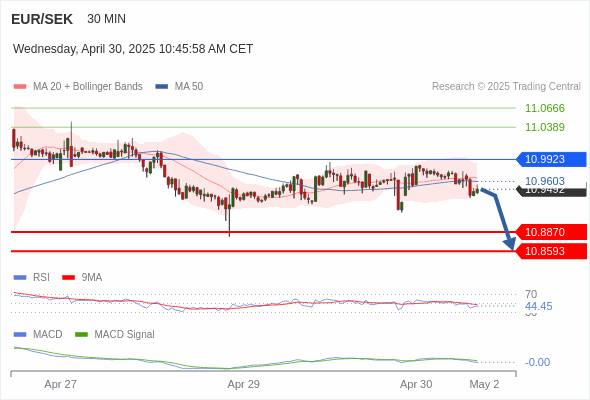
Task: Click the 30 MIN timeframe label
Action: click(x=106, y=19)
